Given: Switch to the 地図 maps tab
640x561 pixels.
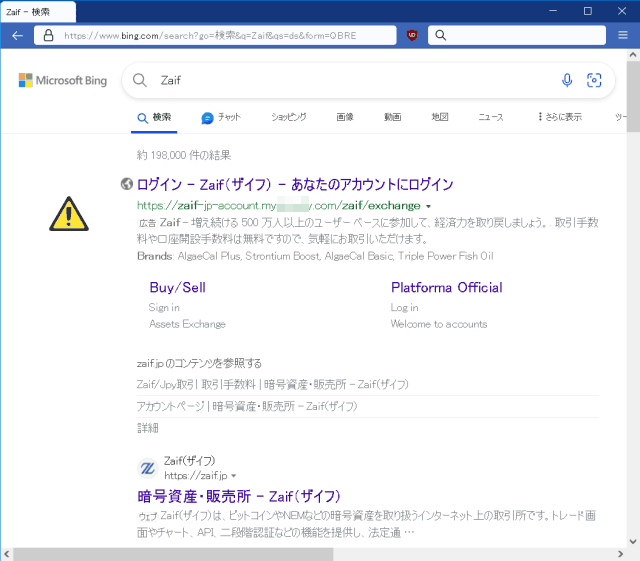Looking at the screenshot, I should click(440, 117).
